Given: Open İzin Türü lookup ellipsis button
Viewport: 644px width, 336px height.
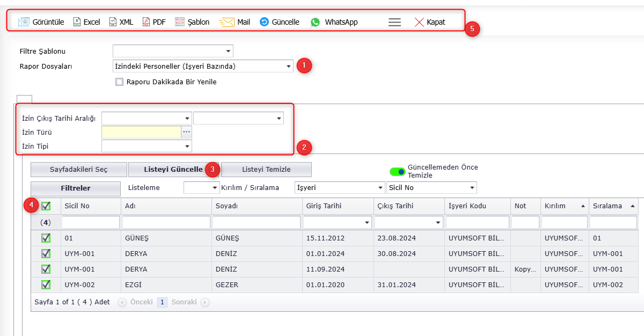Looking at the screenshot, I should [x=187, y=132].
